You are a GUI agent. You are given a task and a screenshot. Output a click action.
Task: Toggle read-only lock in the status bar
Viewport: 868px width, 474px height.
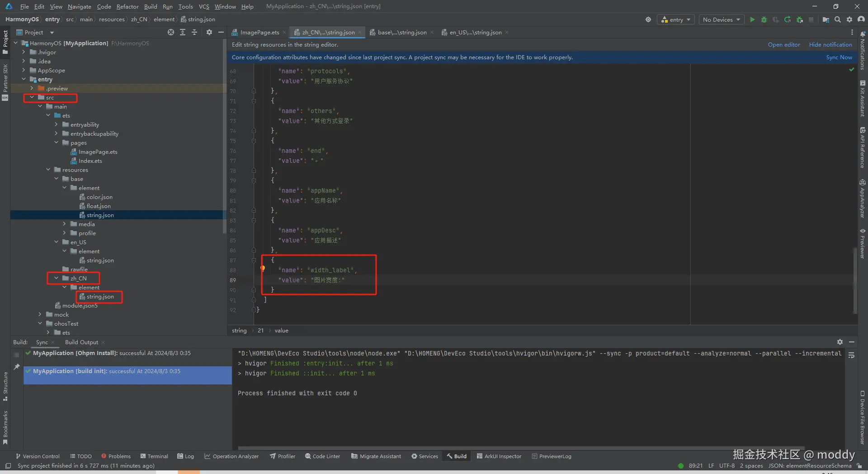[x=859, y=466]
